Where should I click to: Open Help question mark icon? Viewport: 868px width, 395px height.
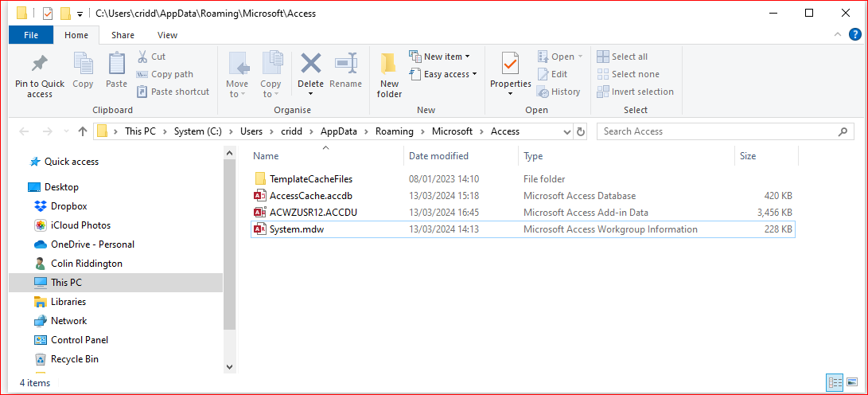pos(854,35)
